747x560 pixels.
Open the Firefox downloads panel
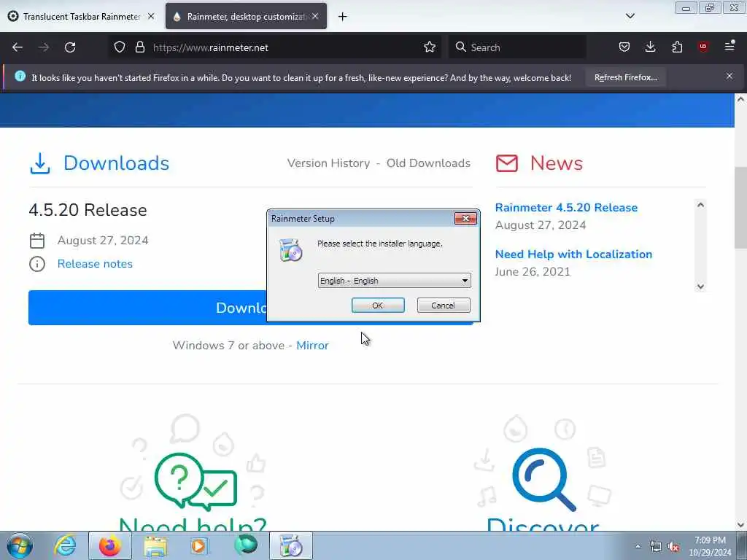(x=650, y=47)
